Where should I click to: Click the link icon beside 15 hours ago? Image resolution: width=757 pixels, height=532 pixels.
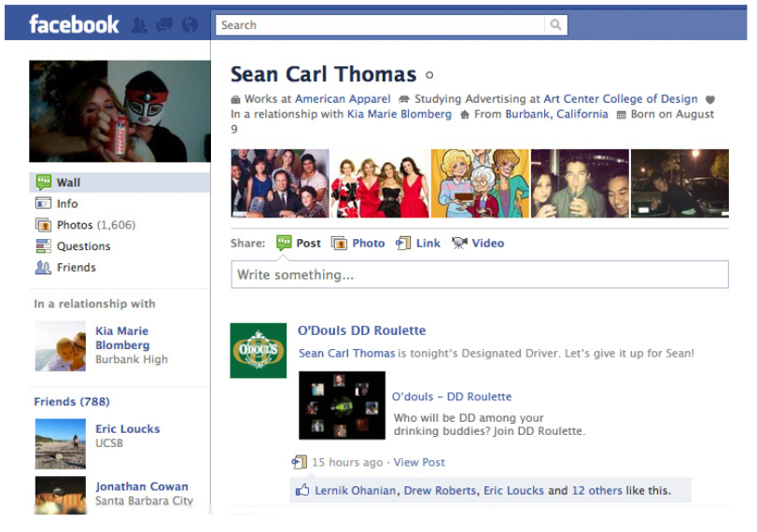300,462
